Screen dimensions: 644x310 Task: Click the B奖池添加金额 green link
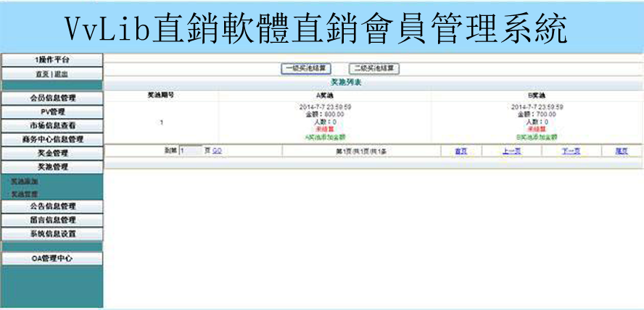point(537,137)
